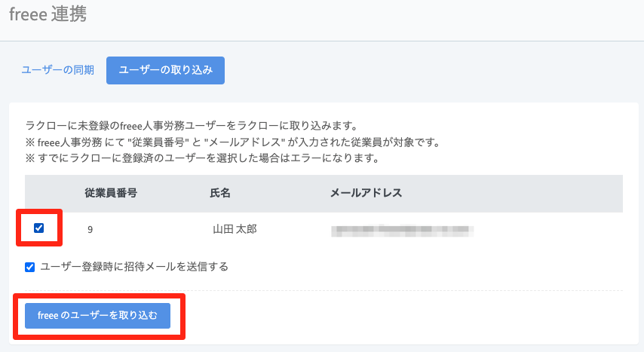Select the ユーザーの取り込み tab

pos(165,70)
